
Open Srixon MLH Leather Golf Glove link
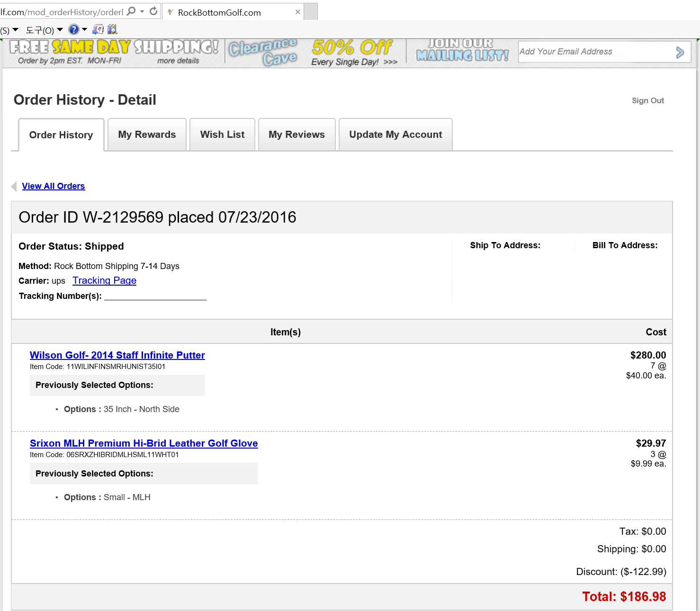click(x=144, y=443)
